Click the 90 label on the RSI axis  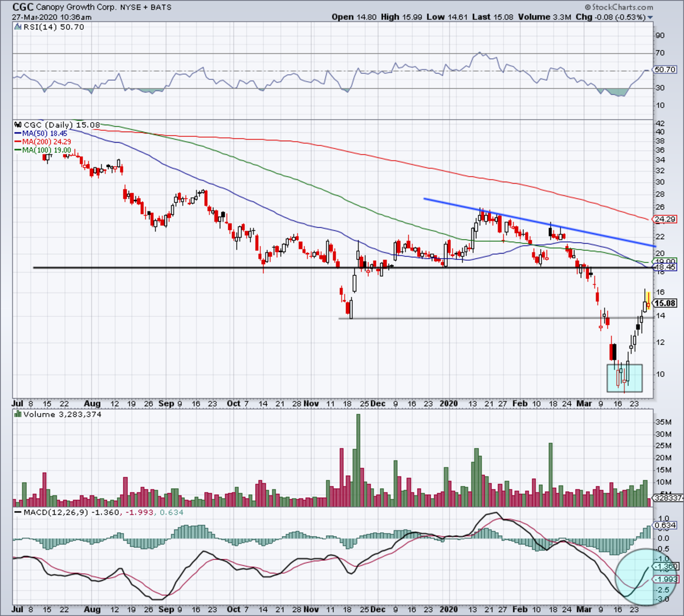click(x=660, y=35)
